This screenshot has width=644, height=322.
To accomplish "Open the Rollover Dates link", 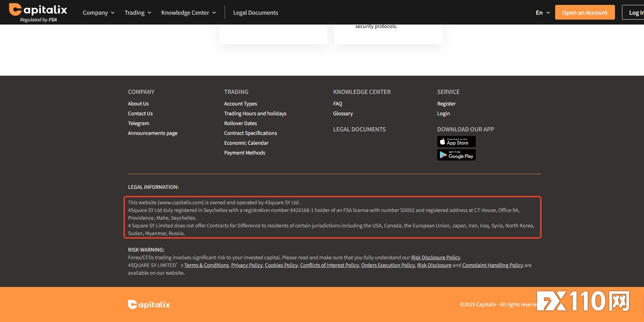I will pyautogui.click(x=240, y=123).
